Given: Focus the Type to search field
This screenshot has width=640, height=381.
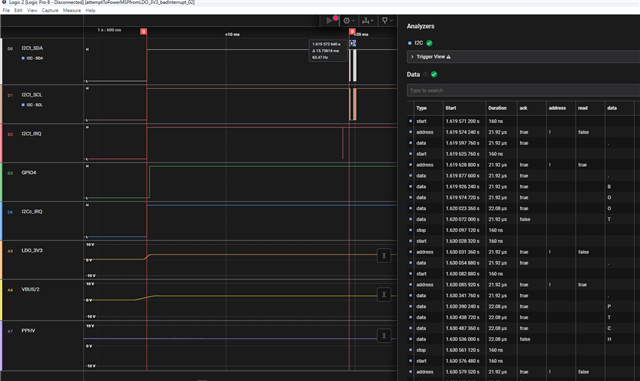Looking at the screenshot, I should [x=523, y=90].
